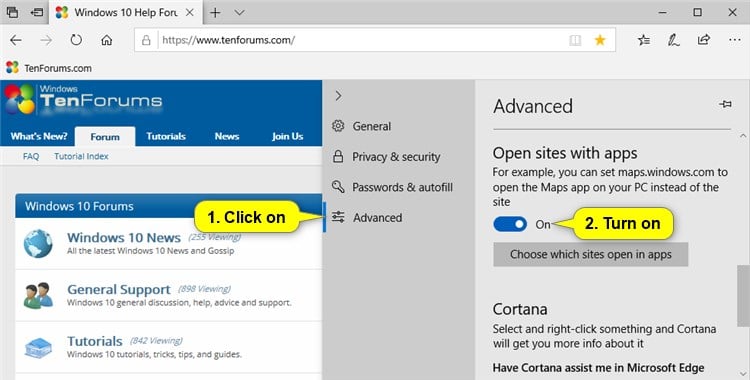Open the Forum tab
Screen dimensions: 750x380
[105, 137]
